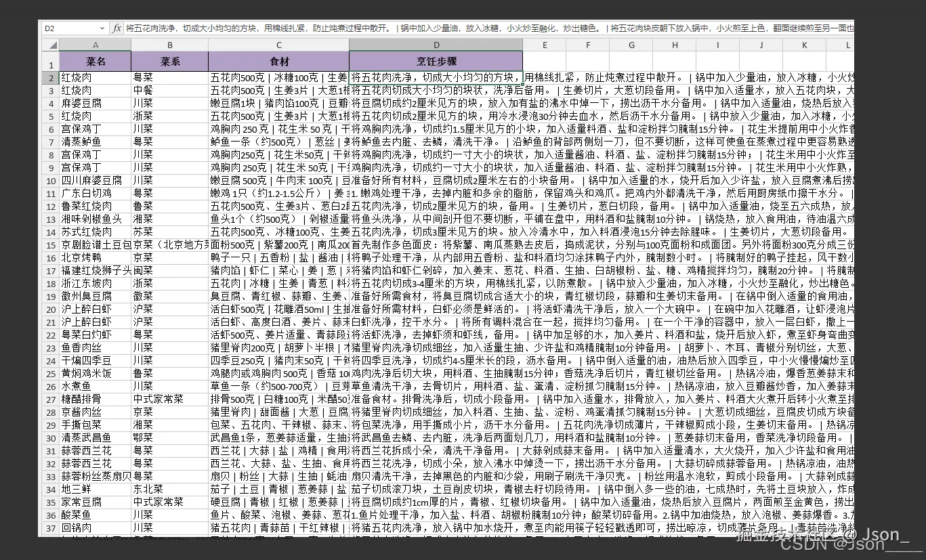Select the 家常豆腐 cell
926x560 pixels.
point(95,502)
